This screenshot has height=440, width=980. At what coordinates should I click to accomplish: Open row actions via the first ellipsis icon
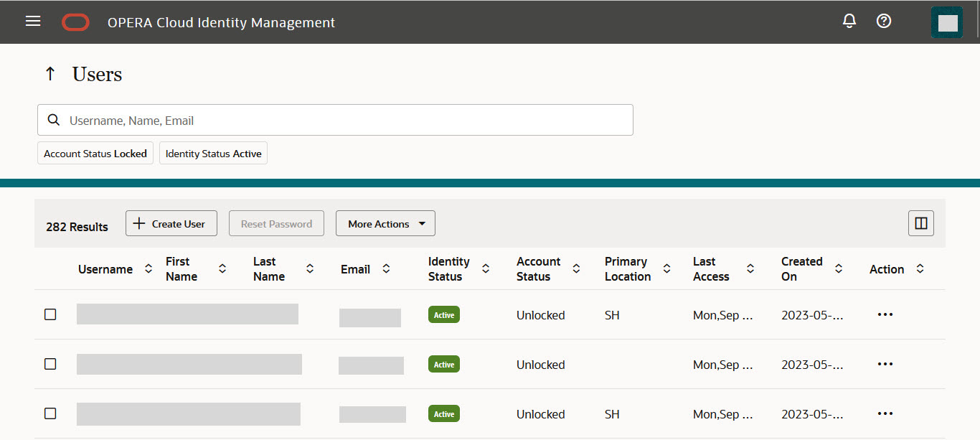885,314
